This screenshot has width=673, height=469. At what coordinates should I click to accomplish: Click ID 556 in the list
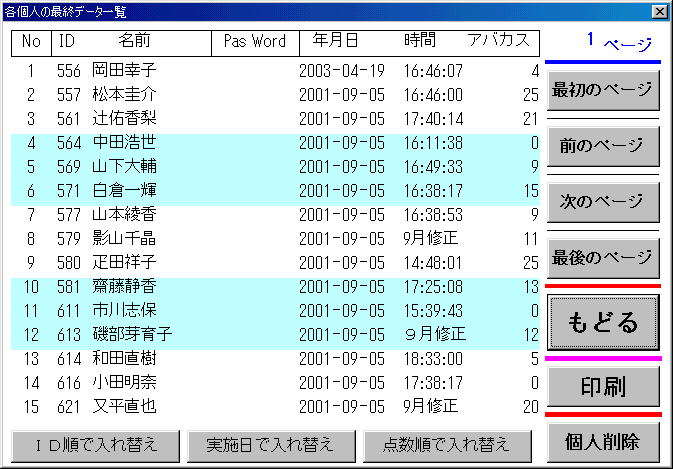tap(69, 71)
